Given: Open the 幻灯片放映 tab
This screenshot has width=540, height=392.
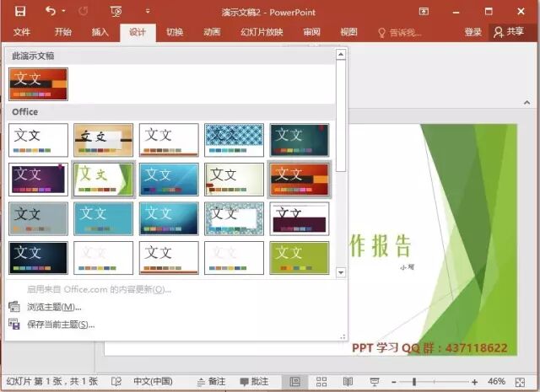Looking at the screenshot, I should 262,32.
